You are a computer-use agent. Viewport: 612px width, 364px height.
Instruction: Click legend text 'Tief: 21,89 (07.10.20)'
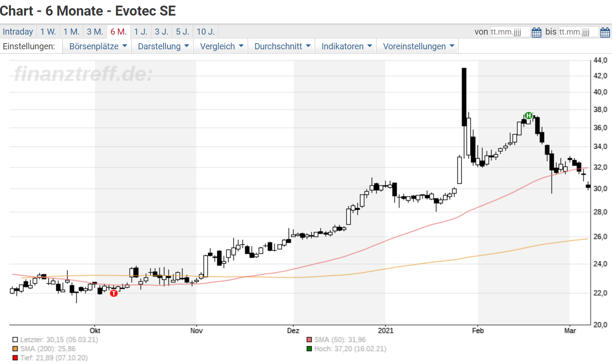(54, 358)
